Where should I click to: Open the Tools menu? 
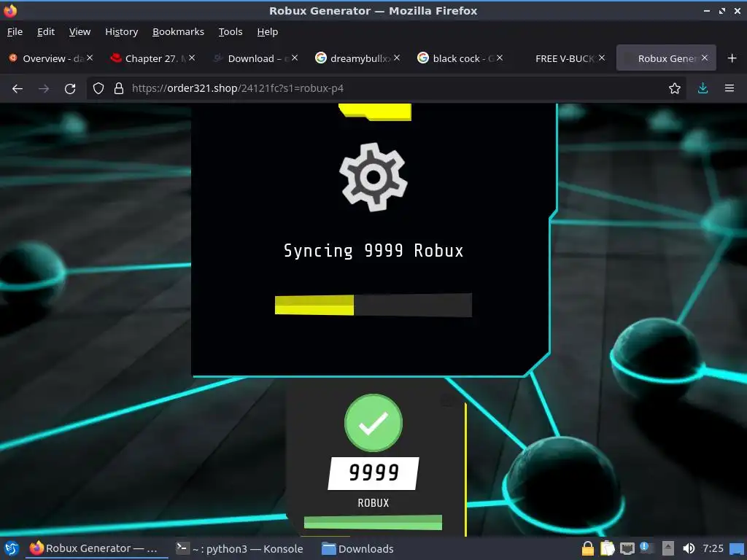pyautogui.click(x=231, y=32)
